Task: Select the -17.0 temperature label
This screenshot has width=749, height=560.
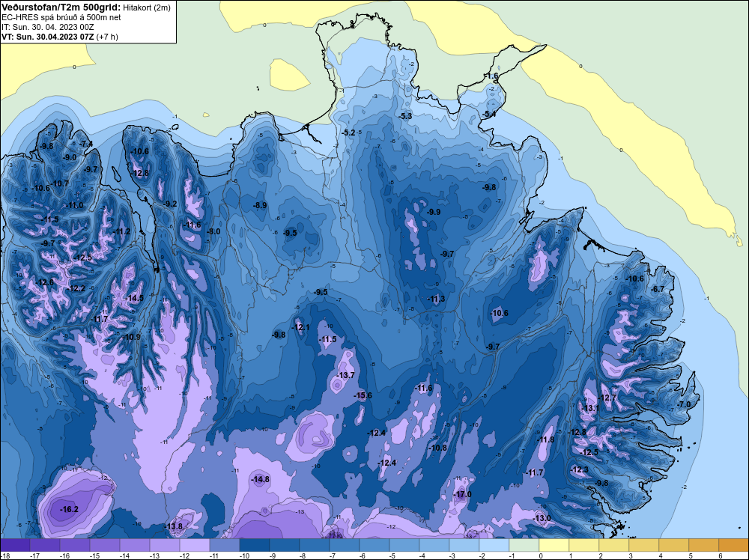Action: click(462, 494)
